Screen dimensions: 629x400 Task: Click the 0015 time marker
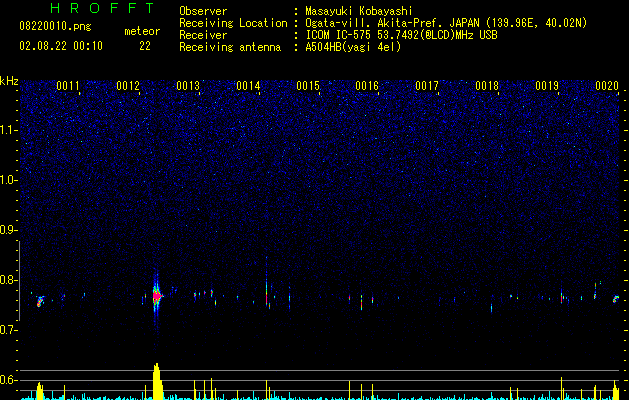coord(308,86)
